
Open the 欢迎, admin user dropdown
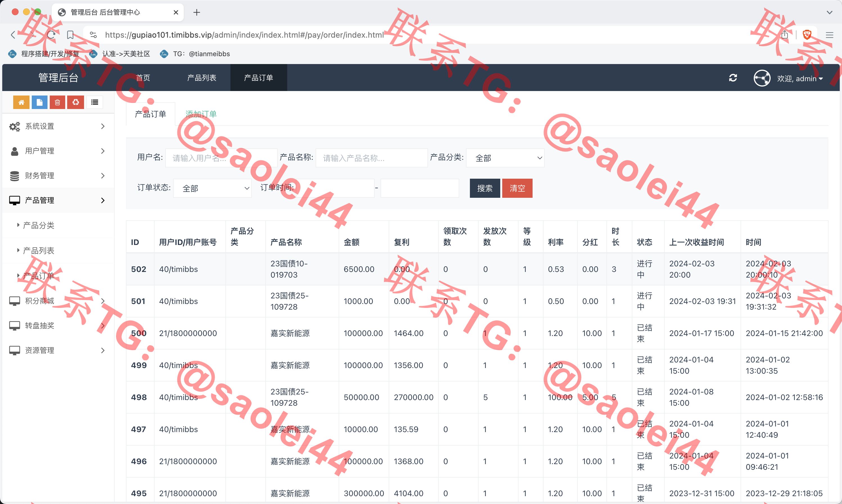click(x=800, y=78)
